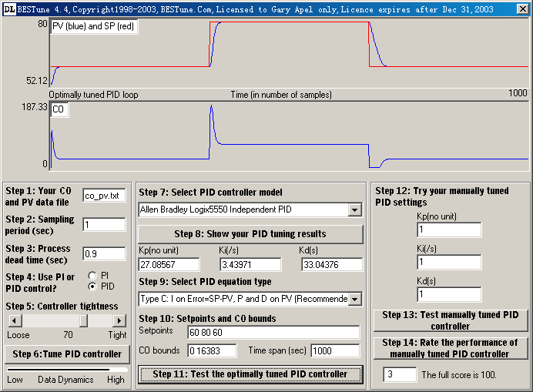Click the optimal Kd result field 33.04376
The width and height of the screenshot is (533, 392).
(332, 264)
